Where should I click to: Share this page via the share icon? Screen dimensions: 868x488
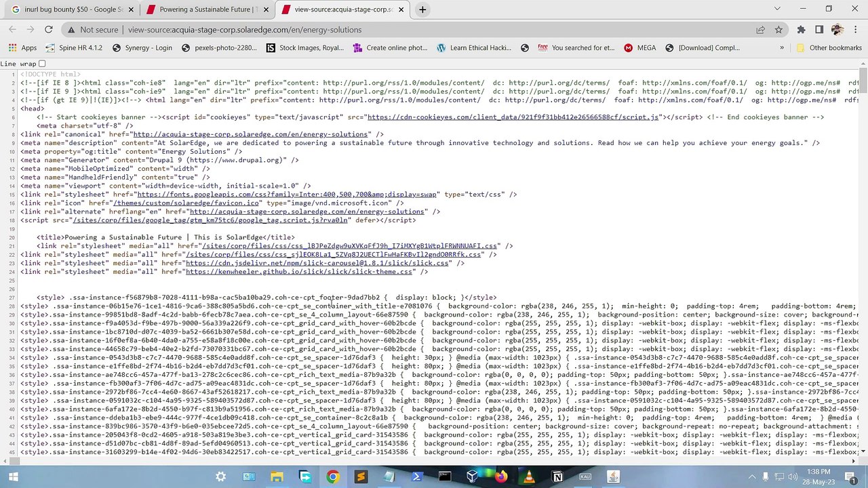tap(760, 30)
